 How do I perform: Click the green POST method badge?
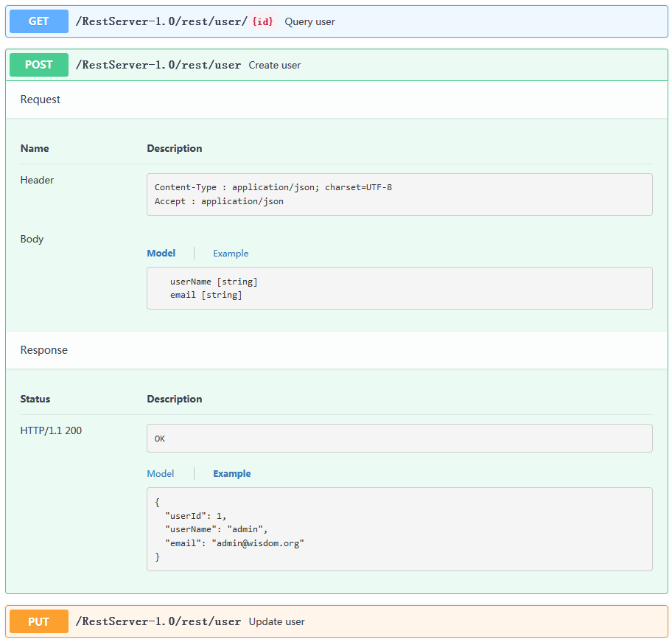tap(39, 65)
